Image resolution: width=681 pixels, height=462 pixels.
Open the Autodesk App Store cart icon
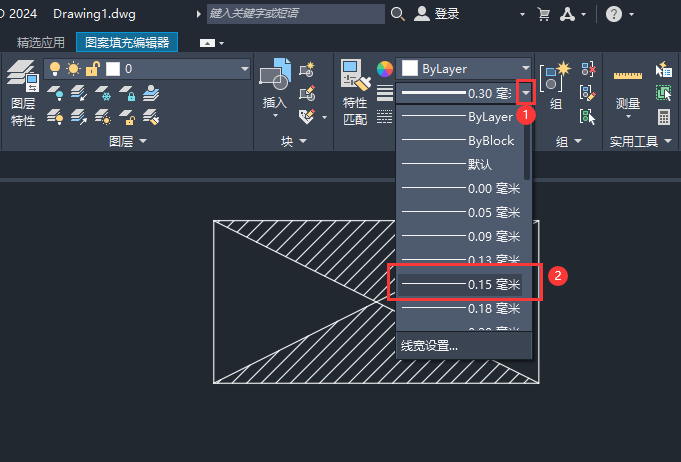543,14
